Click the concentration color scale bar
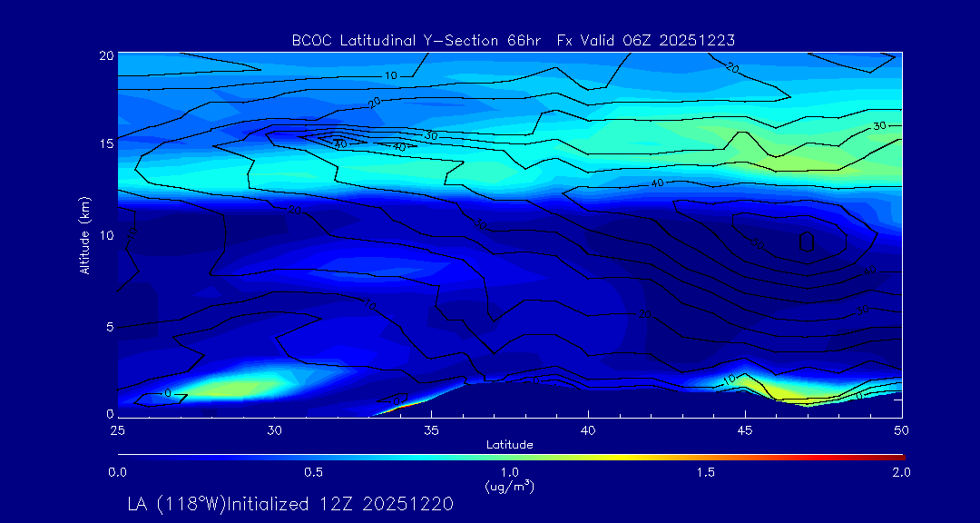980x523 pixels. click(511, 458)
